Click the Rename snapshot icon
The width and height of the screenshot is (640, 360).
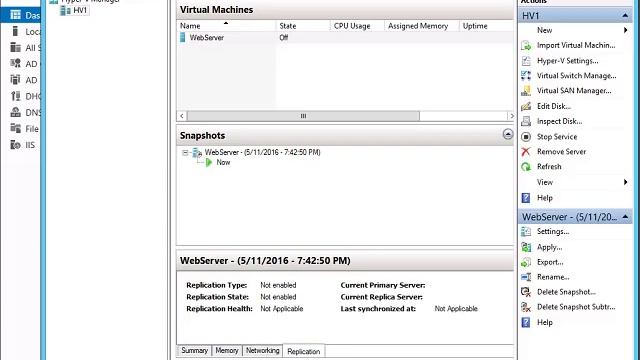click(526, 277)
